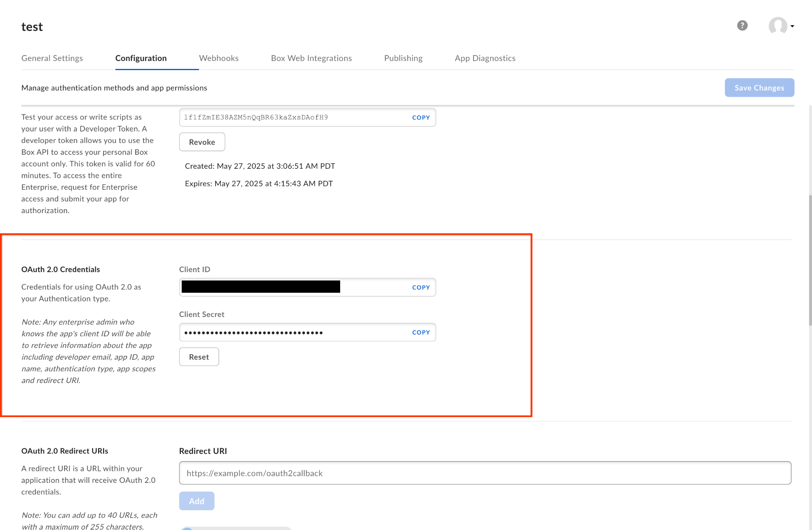Click the Save Changes button

759,88
